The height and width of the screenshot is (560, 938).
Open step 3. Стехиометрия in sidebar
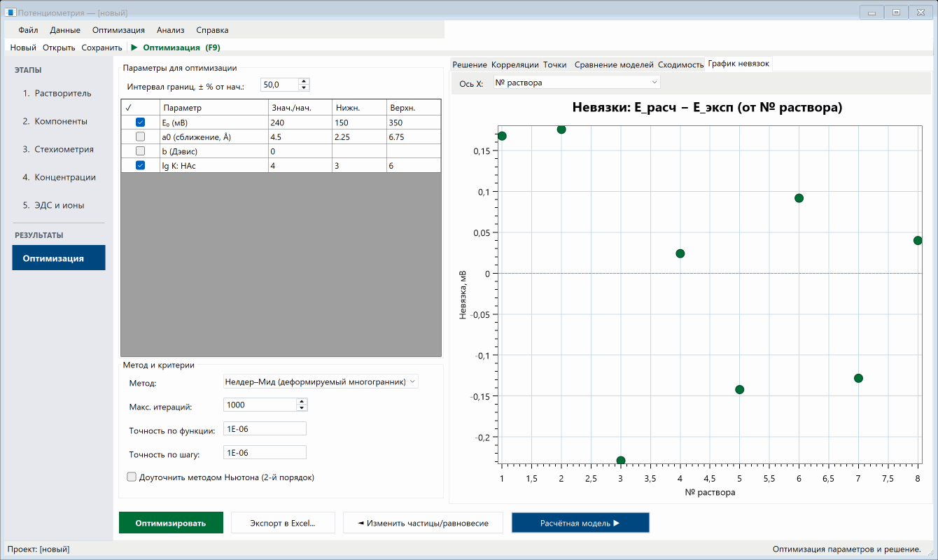pos(58,149)
